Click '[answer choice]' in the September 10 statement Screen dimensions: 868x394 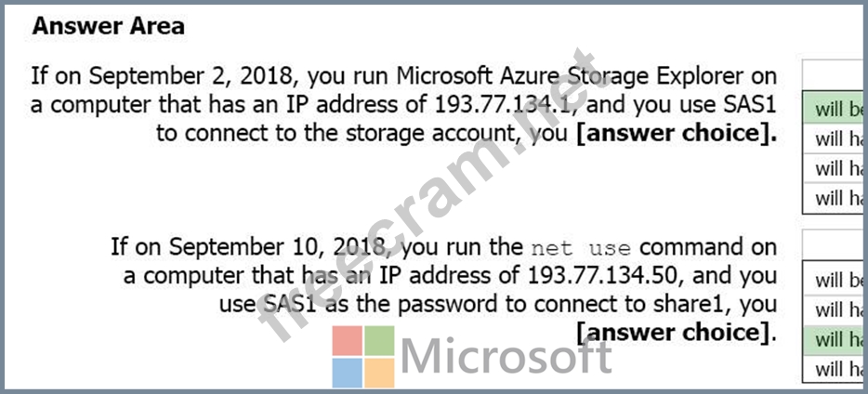tap(676, 332)
